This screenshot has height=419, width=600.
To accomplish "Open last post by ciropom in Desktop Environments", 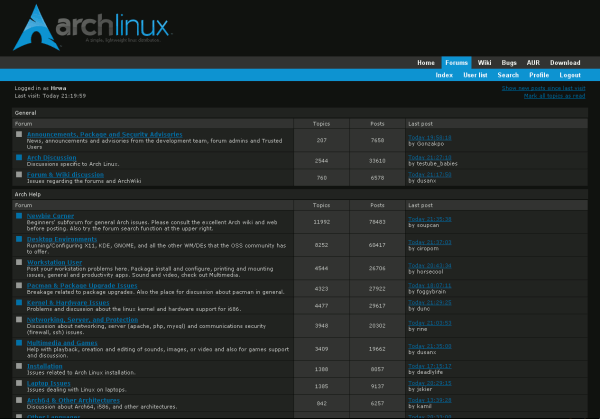I will 430,242.
